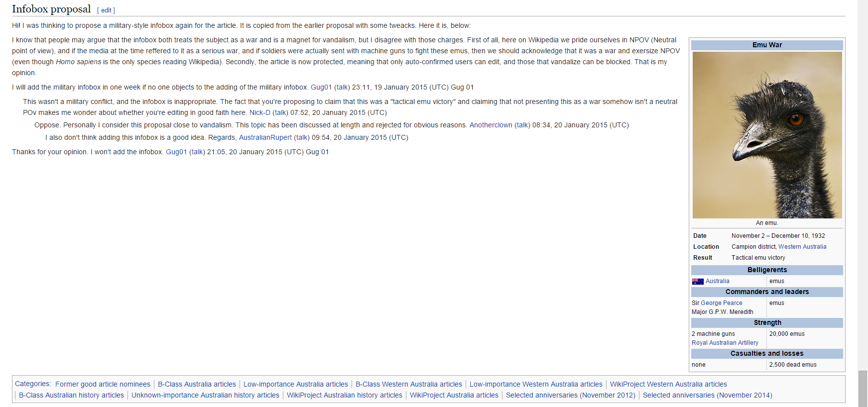Visit Anotherclown user page

[x=491, y=125]
